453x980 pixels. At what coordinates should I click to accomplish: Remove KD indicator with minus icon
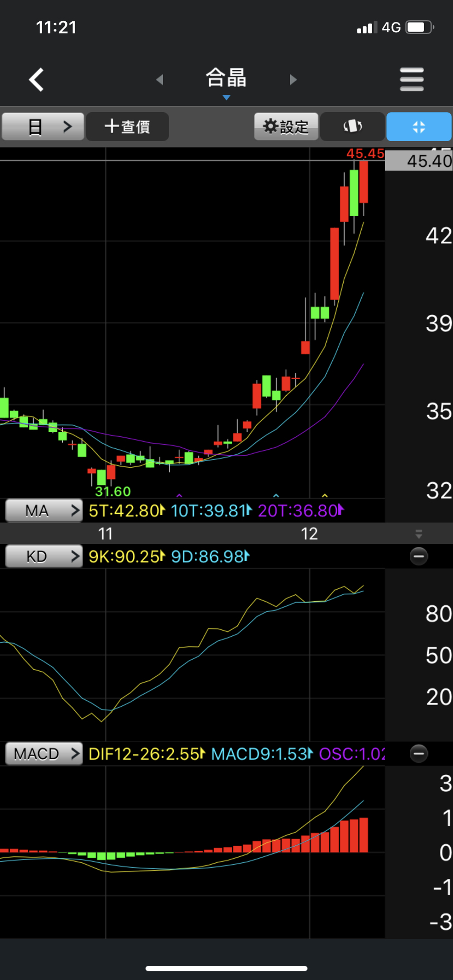click(x=419, y=557)
